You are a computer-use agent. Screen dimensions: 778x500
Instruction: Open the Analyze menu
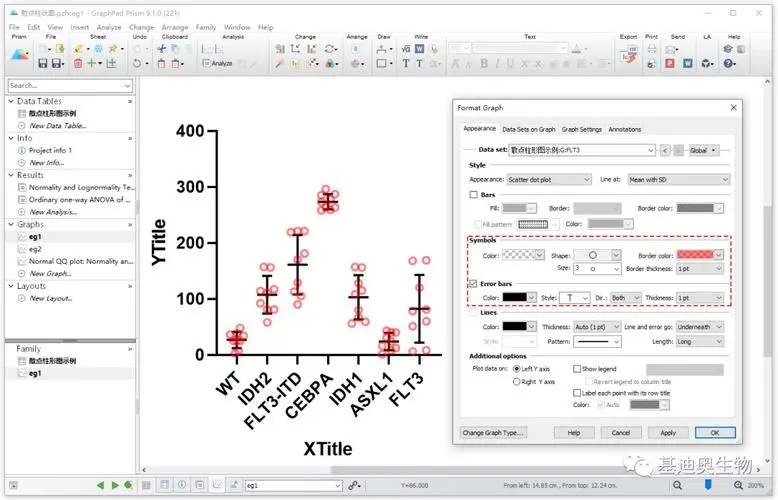click(x=109, y=27)
